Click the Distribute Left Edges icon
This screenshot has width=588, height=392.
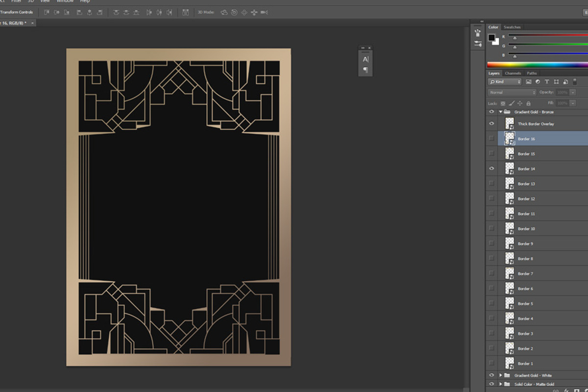click(149, 12)
